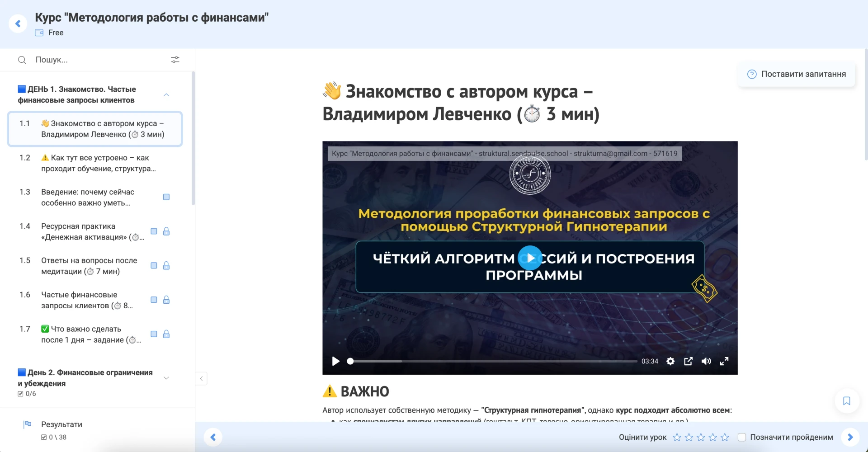Click the magnifier search icon in sidebar
The width and height of the screenshot is (868, 452).
[23, 60]
